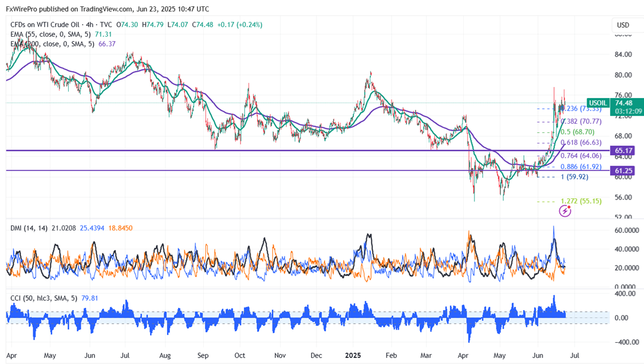Click the 0.5 (68.70) Fibonacci label

click(x=578, y=132)
